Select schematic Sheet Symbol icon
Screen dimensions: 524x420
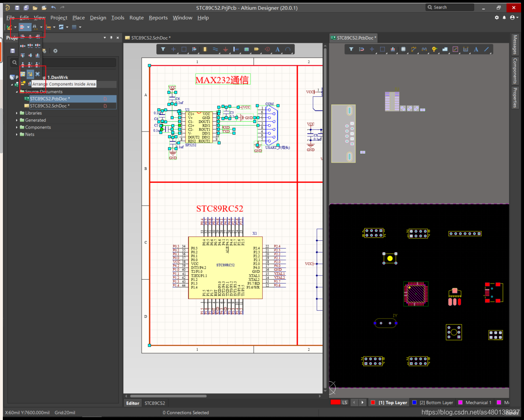coord(246,49)
